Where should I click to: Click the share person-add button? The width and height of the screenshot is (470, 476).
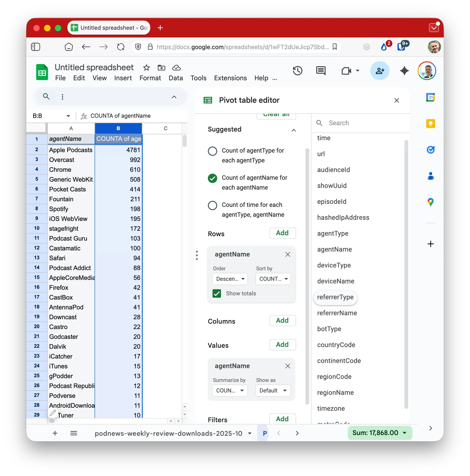[x=380, y=71]
